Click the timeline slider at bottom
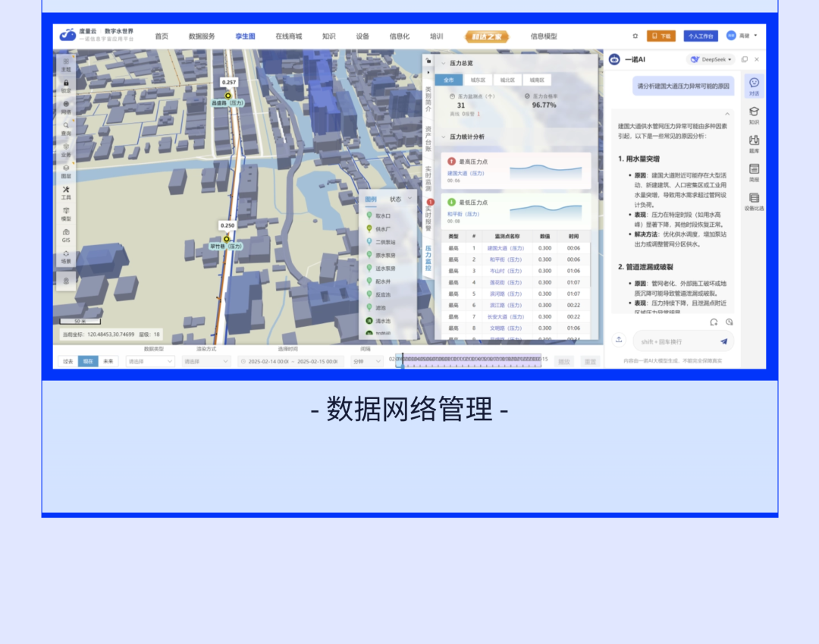 click(x=470, y=362)
